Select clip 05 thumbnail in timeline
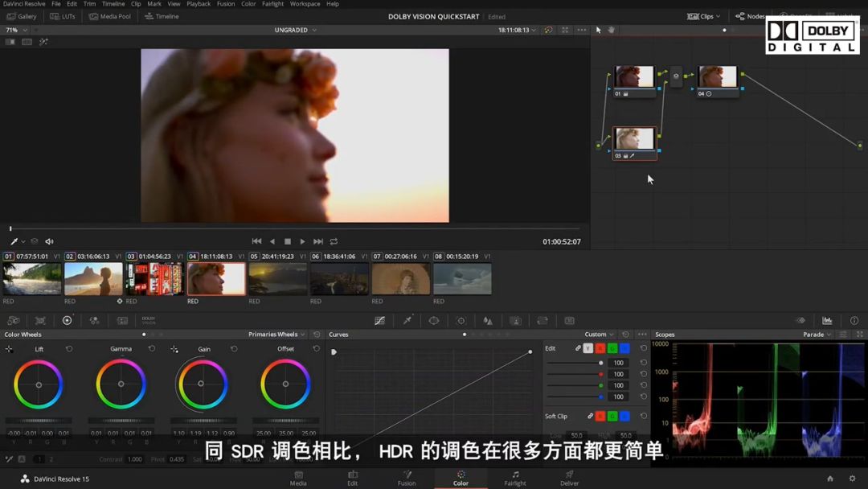The width and height of the screenshot is (868, 489). (x=277, y=278)
